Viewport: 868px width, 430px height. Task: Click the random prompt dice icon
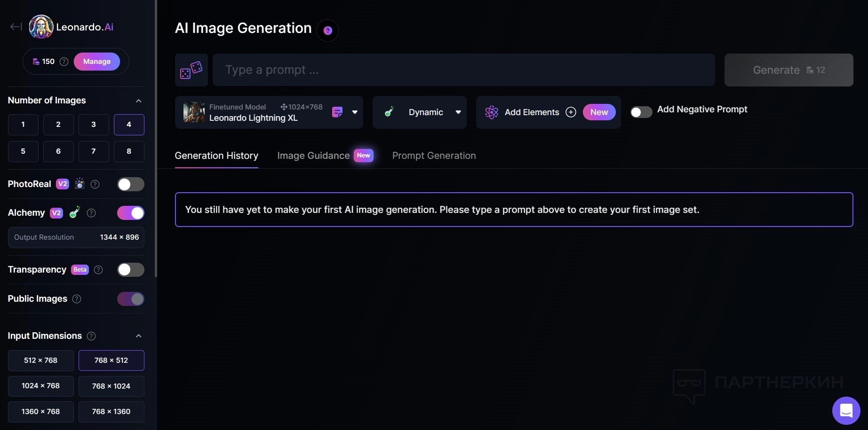pos(191,70)
